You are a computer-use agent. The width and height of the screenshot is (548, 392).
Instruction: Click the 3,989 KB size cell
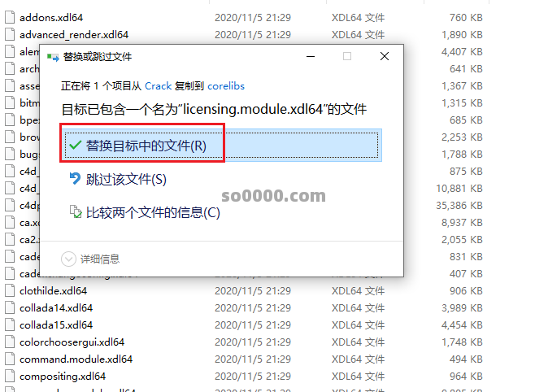[462, 307]
